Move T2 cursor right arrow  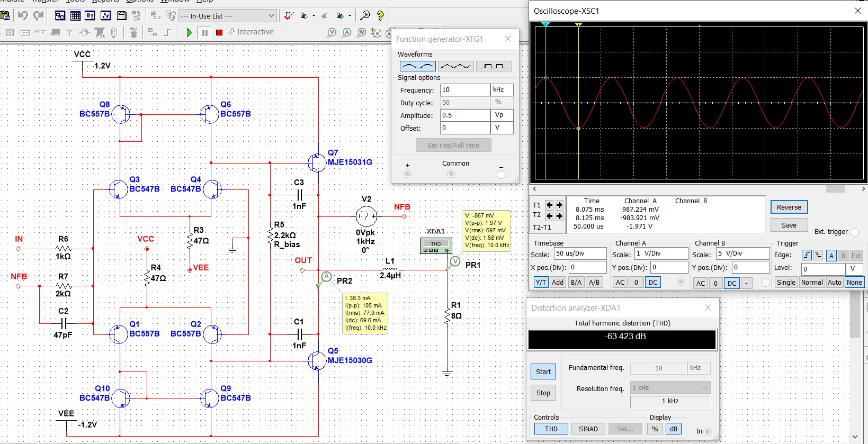[559, 215]
